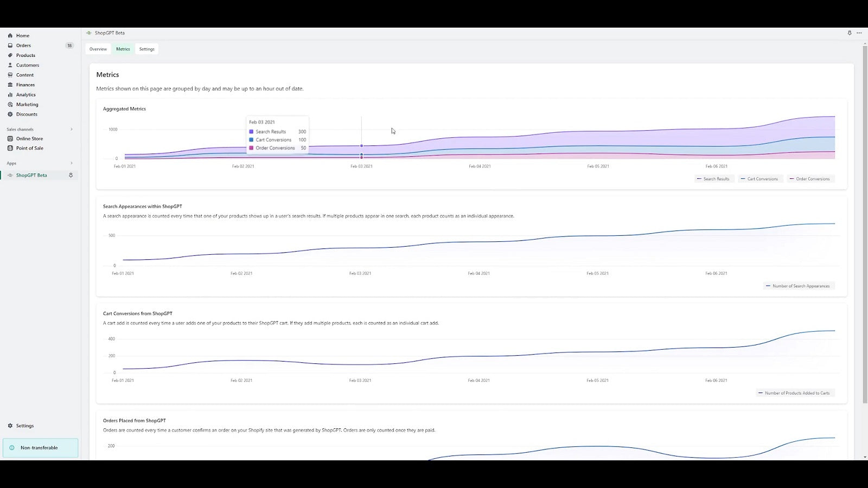Open the Discounts section
This screenshot has width=868, height=488.
point(26,114)
